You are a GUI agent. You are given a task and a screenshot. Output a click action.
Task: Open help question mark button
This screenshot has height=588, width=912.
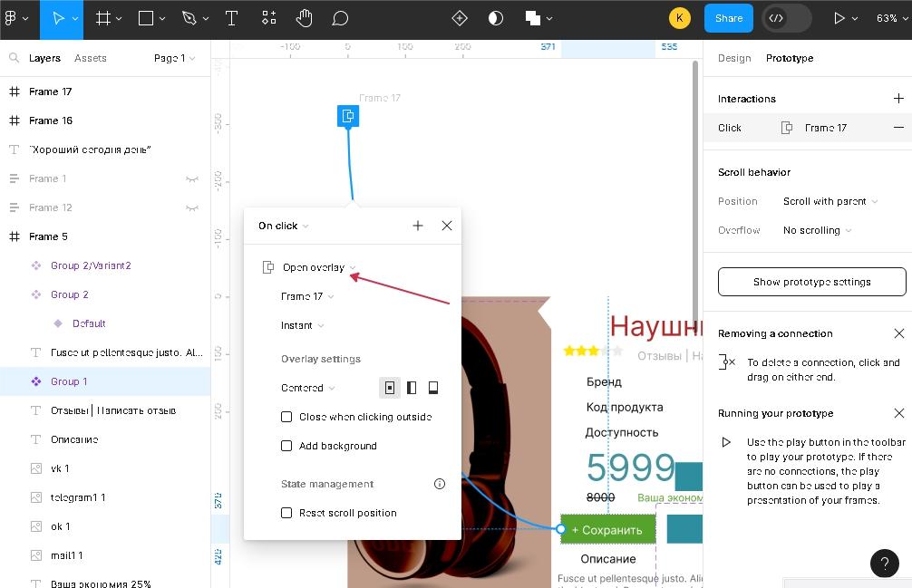point(884,564)
